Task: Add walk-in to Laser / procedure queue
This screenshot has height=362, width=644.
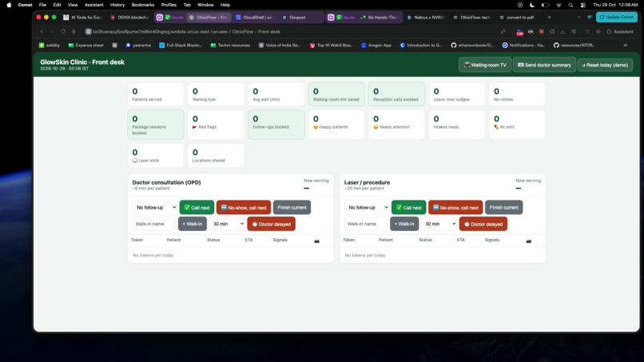Action: [404, 224]
